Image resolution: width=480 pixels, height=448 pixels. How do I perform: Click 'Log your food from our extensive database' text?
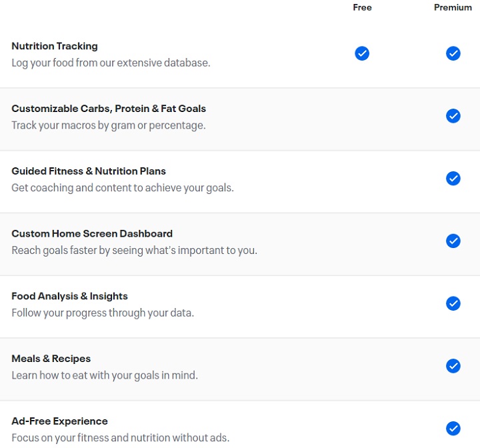coord(111,63)
